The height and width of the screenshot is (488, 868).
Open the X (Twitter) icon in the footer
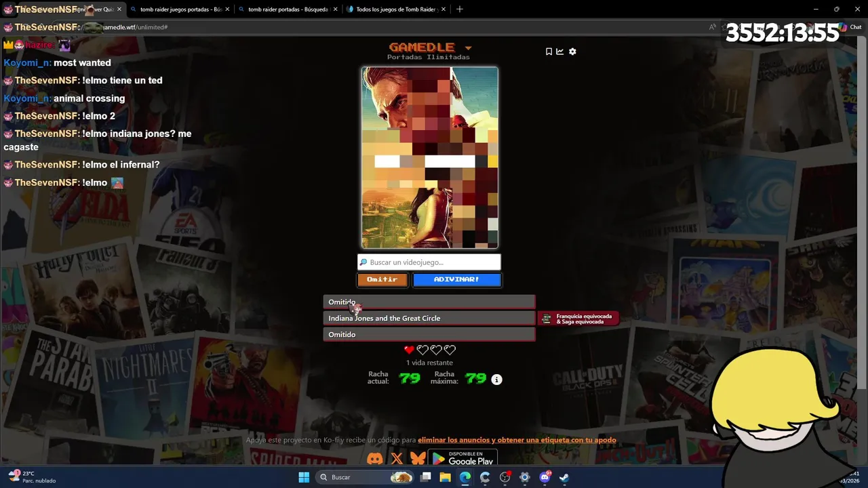pos(397,459)
